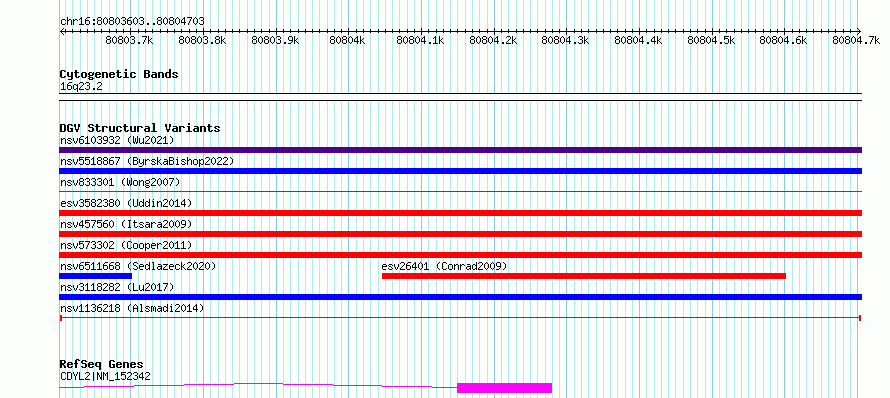This screenshot has width=890, height=398.
Task: Click the 80804.5k ruler tick label
Action: 711,40
